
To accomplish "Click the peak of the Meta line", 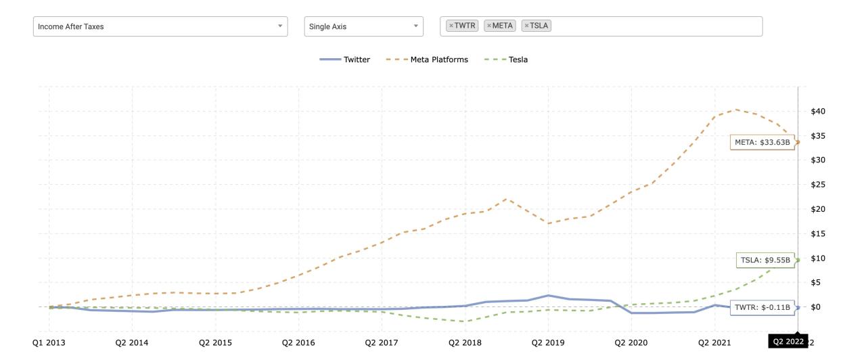I will (x=736, y=109).
